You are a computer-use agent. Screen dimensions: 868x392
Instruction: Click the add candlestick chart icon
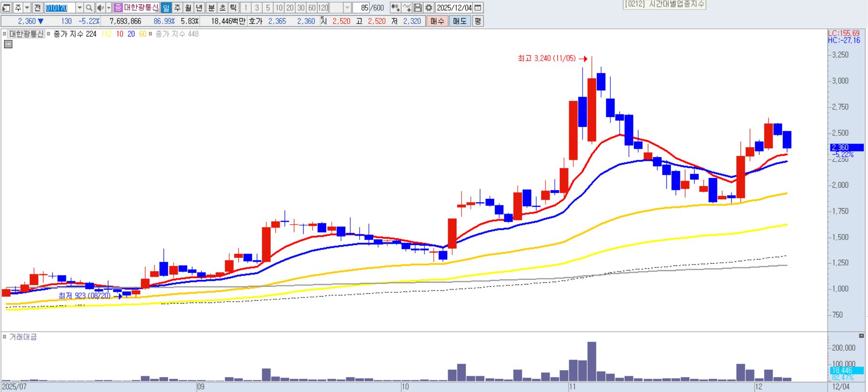click(x=395, y=8)
